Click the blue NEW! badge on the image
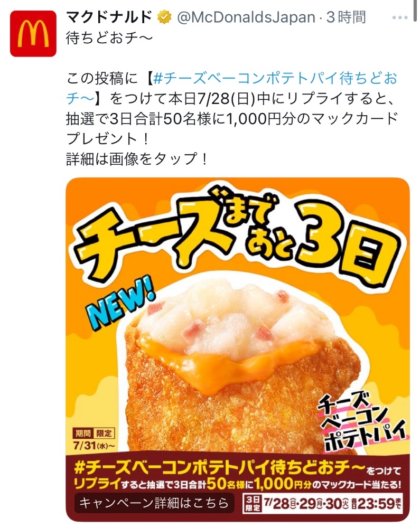The image size is (420, 528). pos(119,305)
